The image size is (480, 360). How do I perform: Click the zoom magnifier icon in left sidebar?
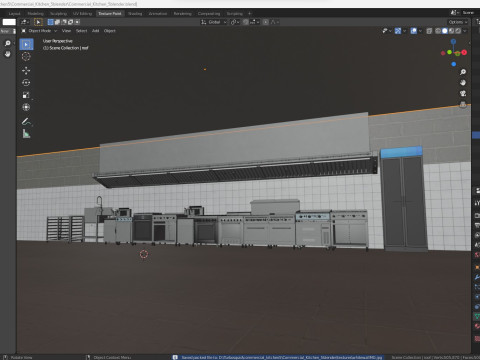click(x=8, y=43)
